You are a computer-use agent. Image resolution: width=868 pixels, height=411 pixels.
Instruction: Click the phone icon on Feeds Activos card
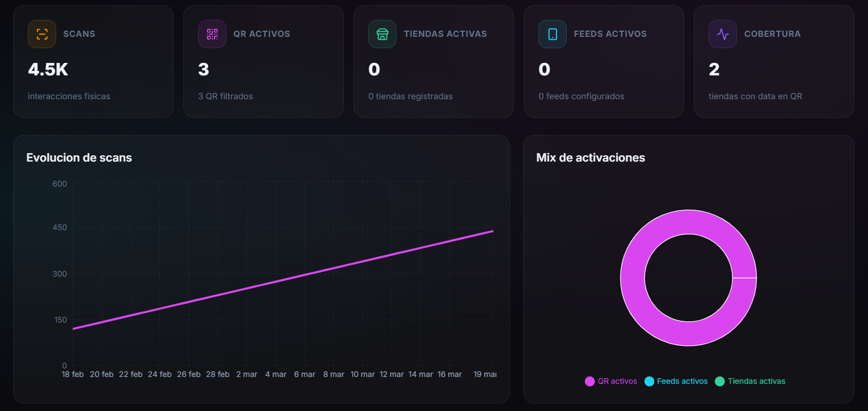point(552,34)
